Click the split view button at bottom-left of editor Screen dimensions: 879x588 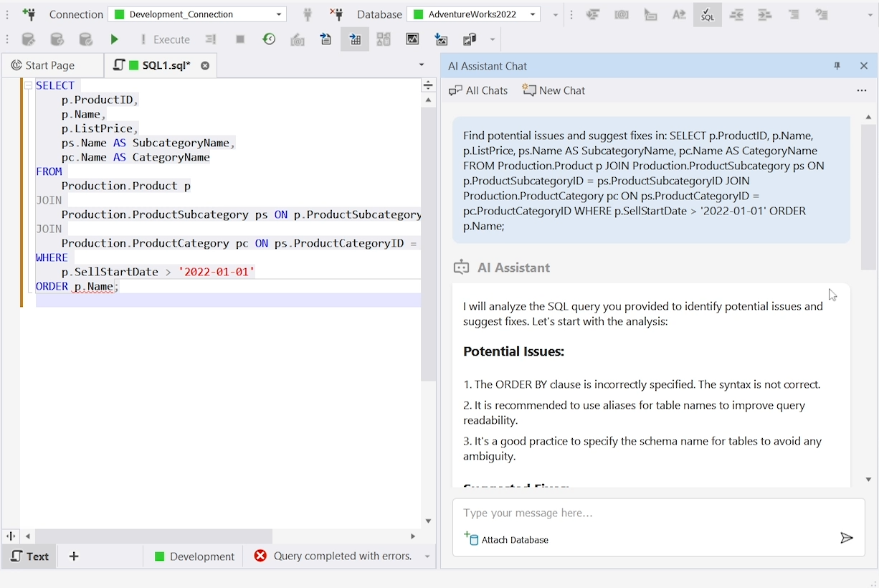tap(11, 536)
